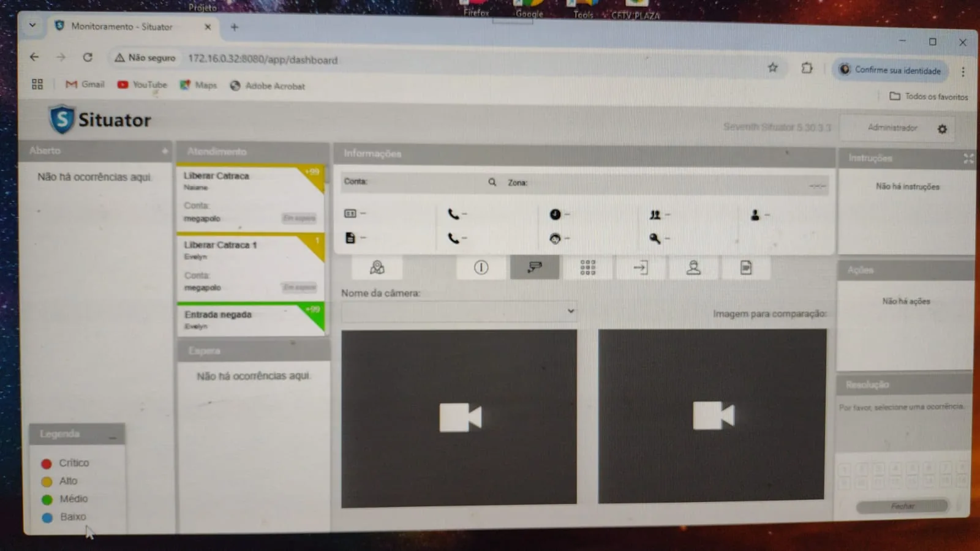Select the Liberar Catraca 1 occurrence
Viewport: 980px width, 551px height.
[x=251, y=268]
